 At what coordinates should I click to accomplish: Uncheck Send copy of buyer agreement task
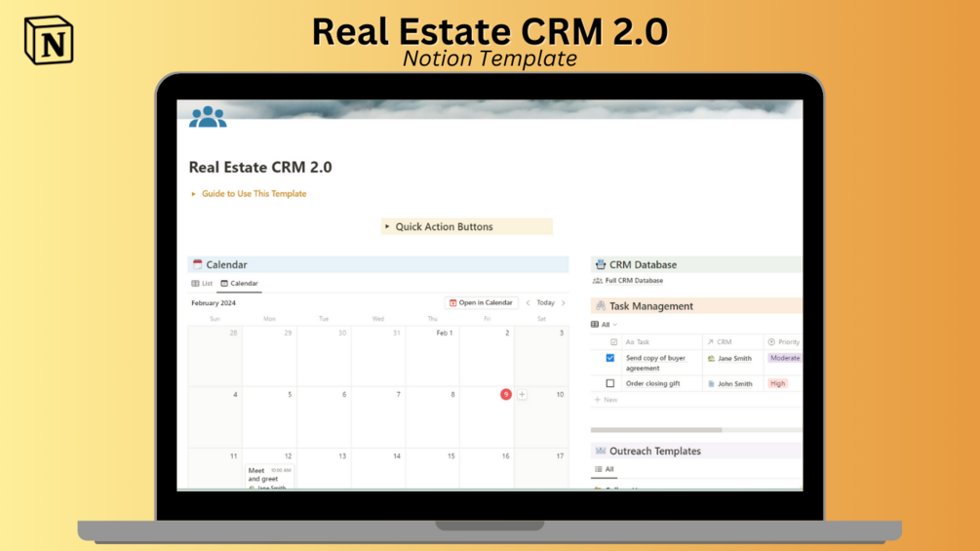(610, 358)
